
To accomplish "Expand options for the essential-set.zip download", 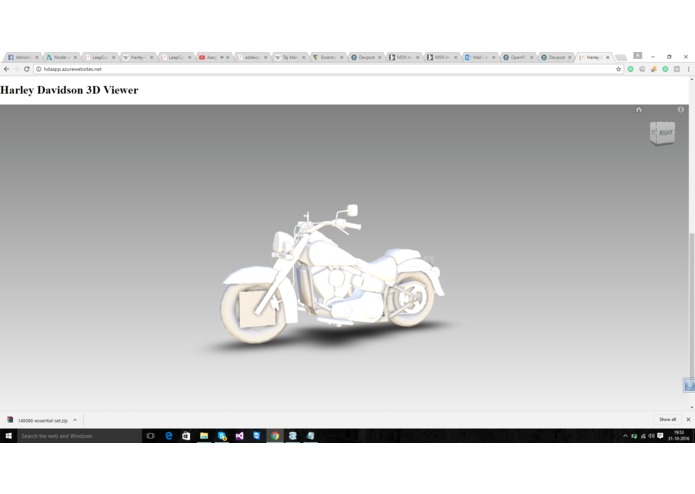I will 74,420.
